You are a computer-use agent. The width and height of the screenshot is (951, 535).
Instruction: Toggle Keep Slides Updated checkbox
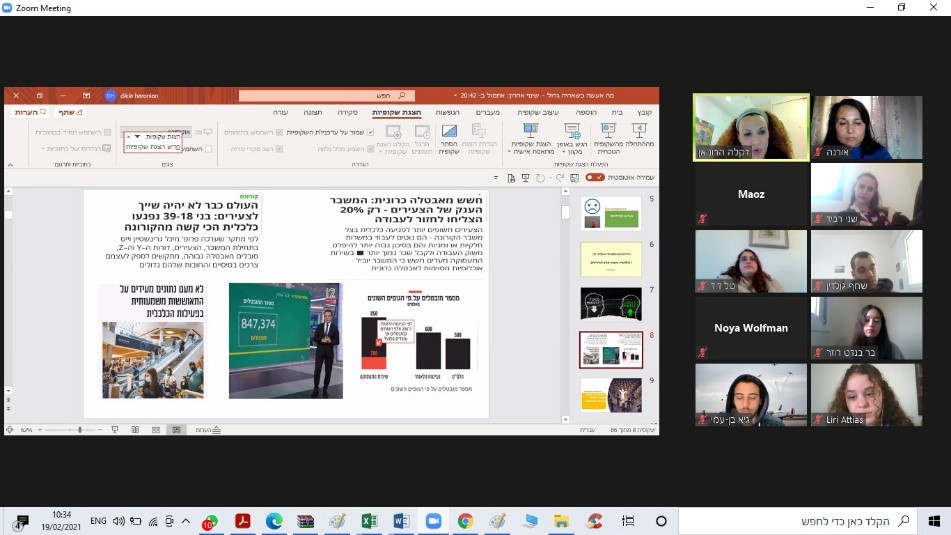tap(371, 132)
